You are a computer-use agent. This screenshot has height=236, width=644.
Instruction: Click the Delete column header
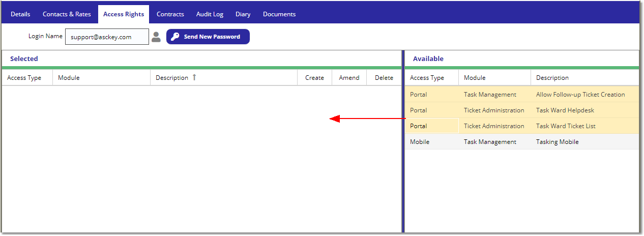click(384, 78)
